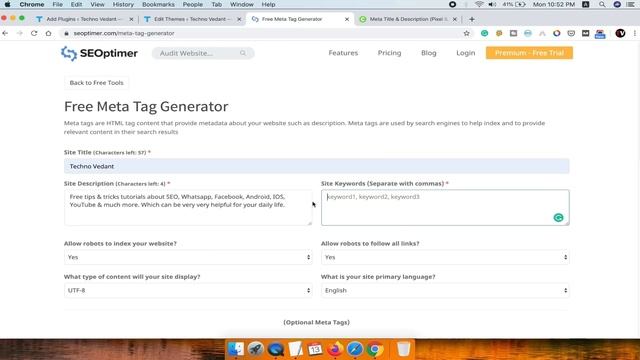Screen dimensions: 640x360
Task: Switch to the Meta Title & Description tab
Action: click(408, 19)
